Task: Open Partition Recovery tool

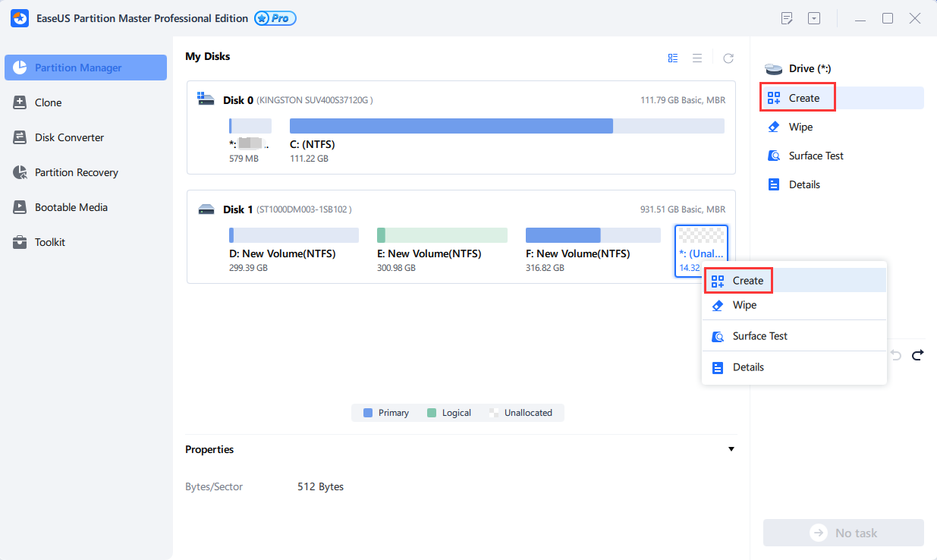Action: tap(76, 172)
